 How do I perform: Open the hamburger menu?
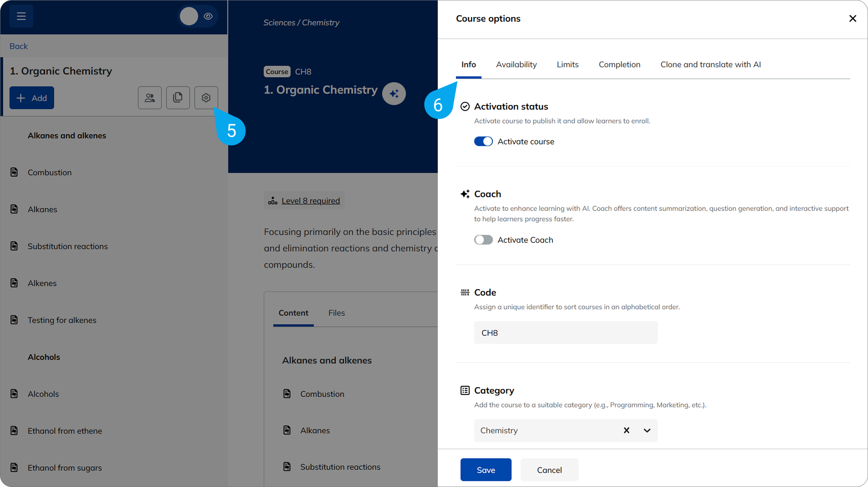tap(21, 16)
